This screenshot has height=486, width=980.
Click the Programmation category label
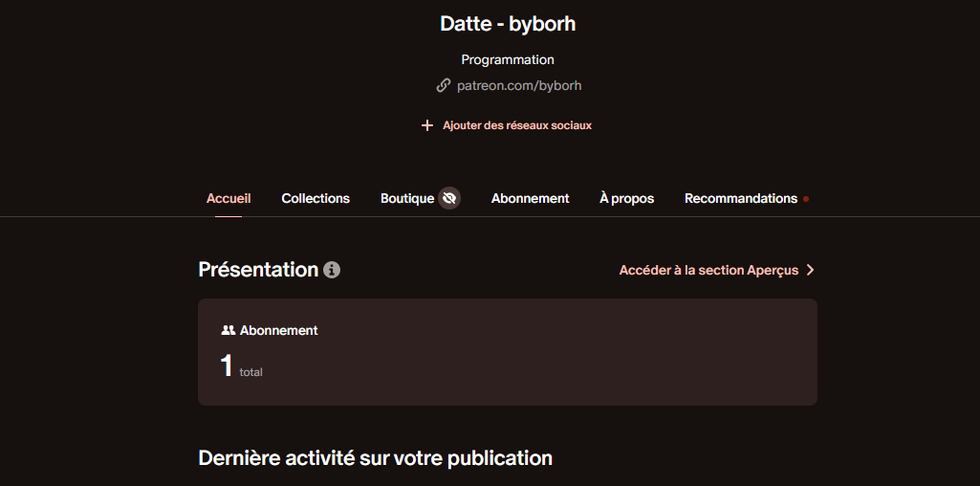[508, 59]
